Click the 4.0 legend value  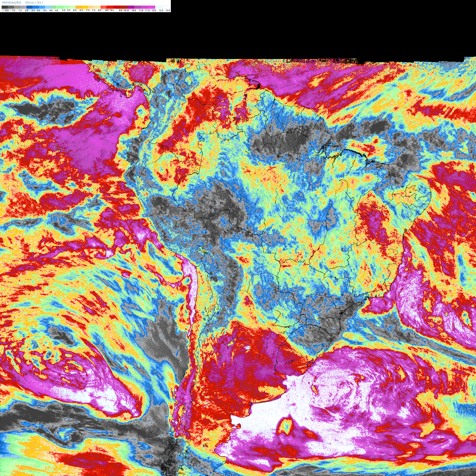[x=51, y=10]
